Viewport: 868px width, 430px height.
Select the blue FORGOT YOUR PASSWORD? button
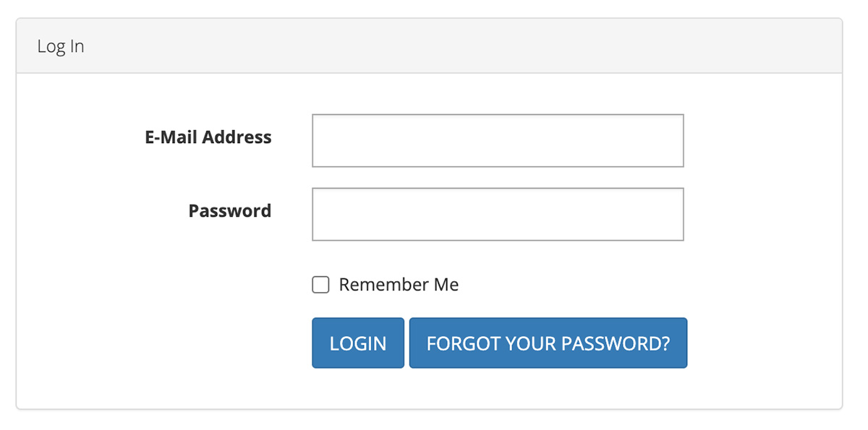click(548, 343)
